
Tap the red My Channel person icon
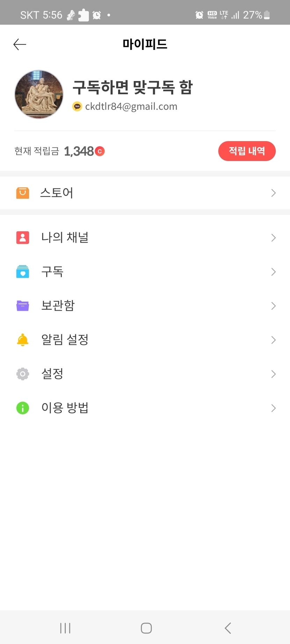(23, 237)
